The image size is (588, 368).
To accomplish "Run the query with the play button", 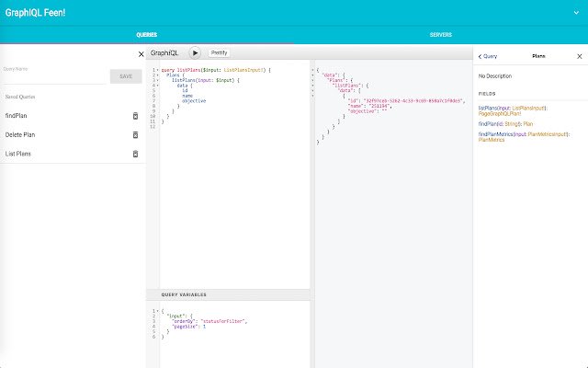I will pos(195,53).
